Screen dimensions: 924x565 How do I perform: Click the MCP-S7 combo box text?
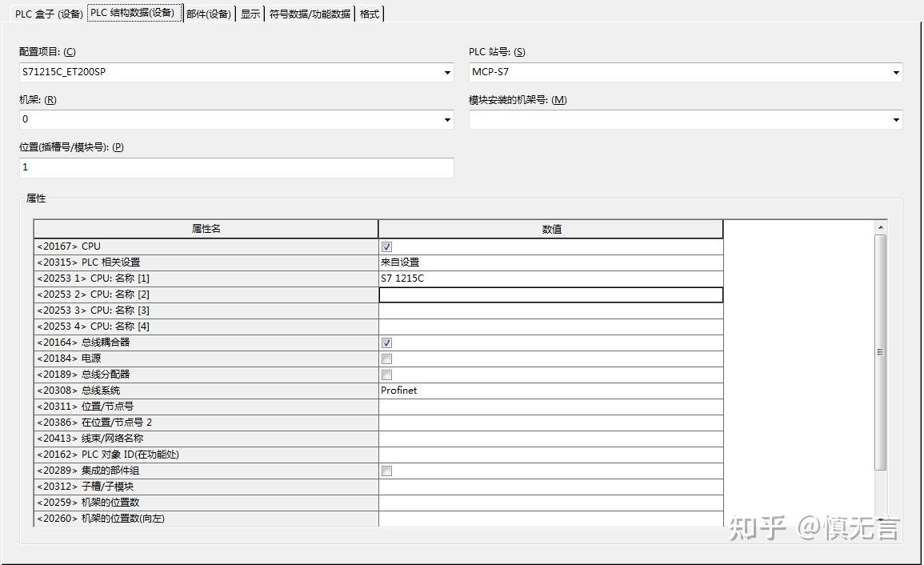tap(490, 72)
